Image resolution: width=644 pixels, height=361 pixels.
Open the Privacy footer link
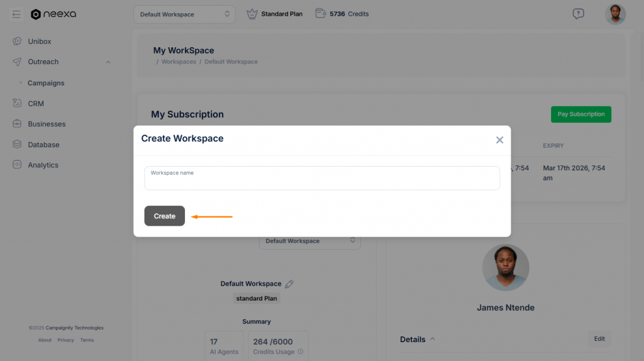point(65,340)
